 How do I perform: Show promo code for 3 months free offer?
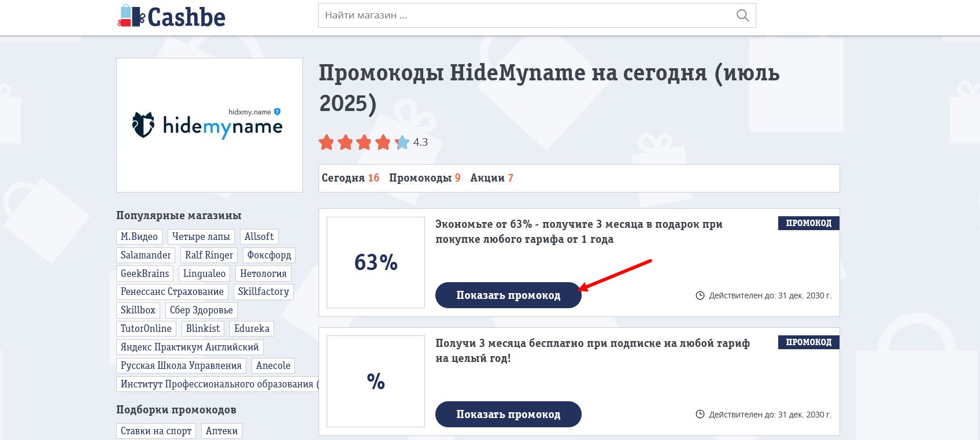coord(508,415)
